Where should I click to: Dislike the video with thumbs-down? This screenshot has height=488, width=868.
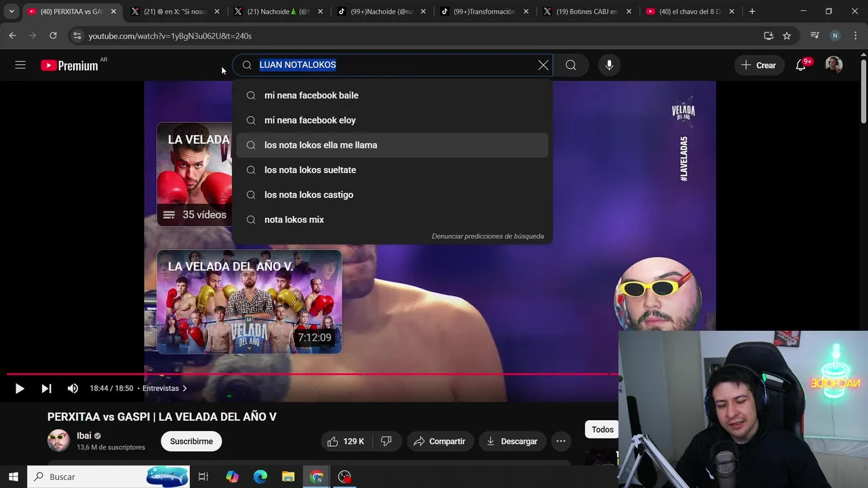click(386, 441)
